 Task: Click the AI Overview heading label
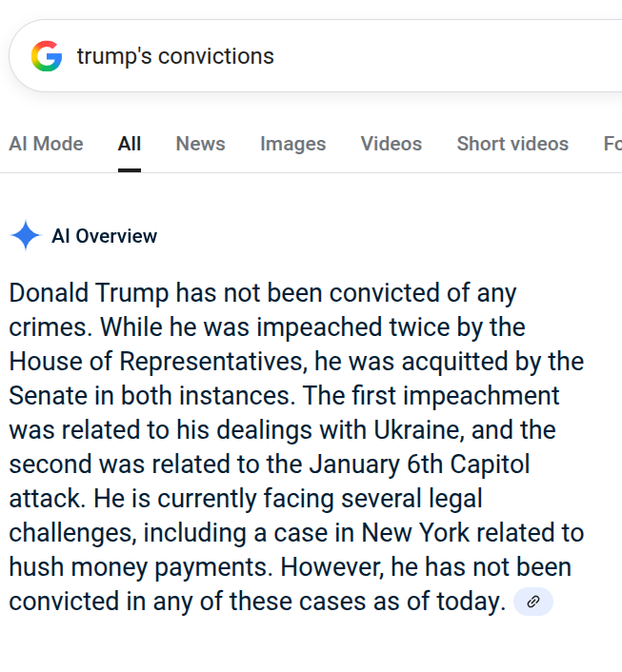coord(104,236)
